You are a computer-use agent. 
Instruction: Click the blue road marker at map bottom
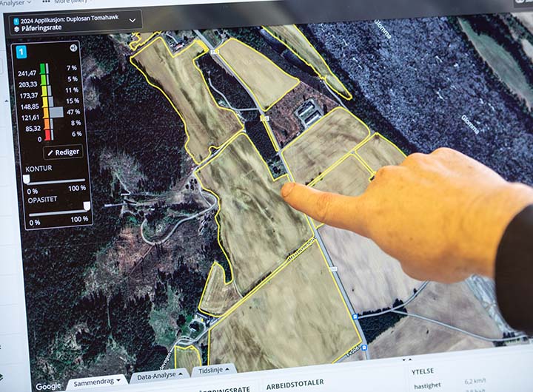[355, 316]
